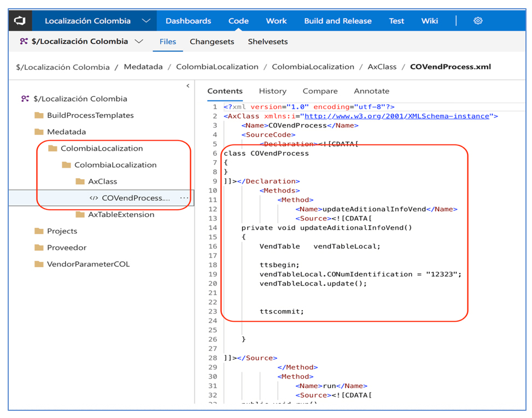Viewport: 532px width, 418px height.
Task: Open Build and Release hub
Action: coord(337,21)
